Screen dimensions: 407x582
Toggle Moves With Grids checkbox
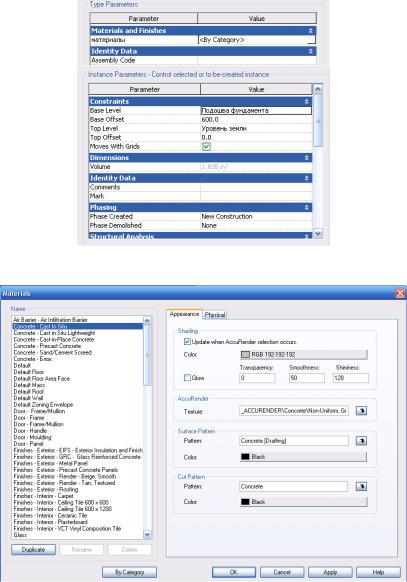click(206, 147)
